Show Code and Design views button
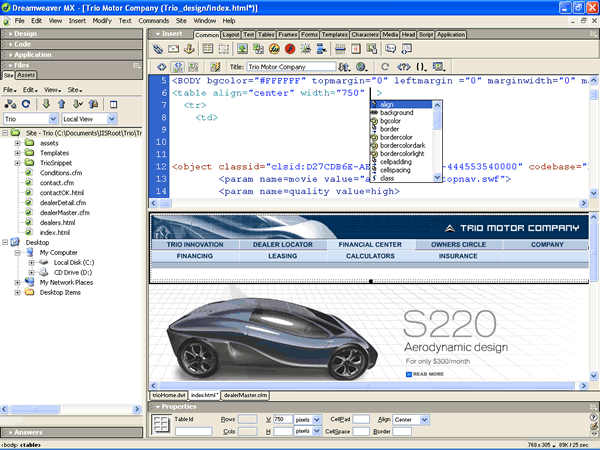 177,67
